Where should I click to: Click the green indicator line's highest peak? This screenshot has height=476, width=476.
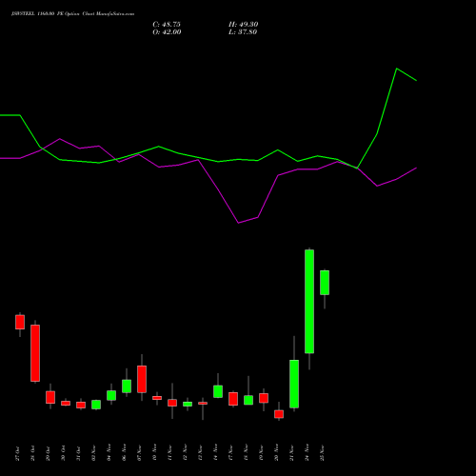[397, 69]
